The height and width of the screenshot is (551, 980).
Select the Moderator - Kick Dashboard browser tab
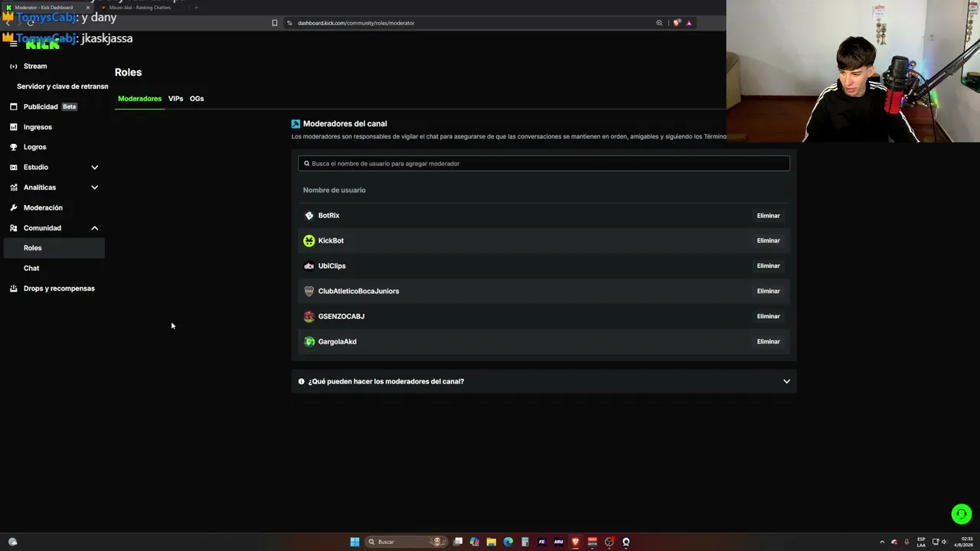coord(48,8)
